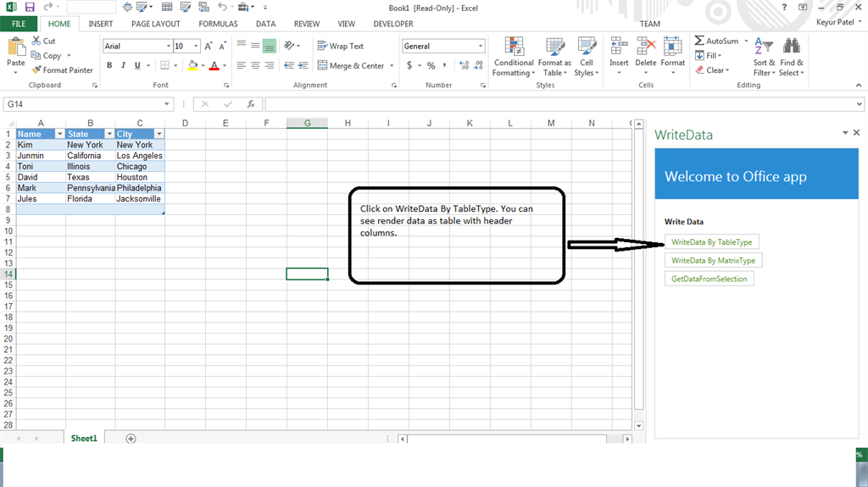Open the State column filter dropdown
Viewport: 868px width, 487px height.
coord(109,134)
